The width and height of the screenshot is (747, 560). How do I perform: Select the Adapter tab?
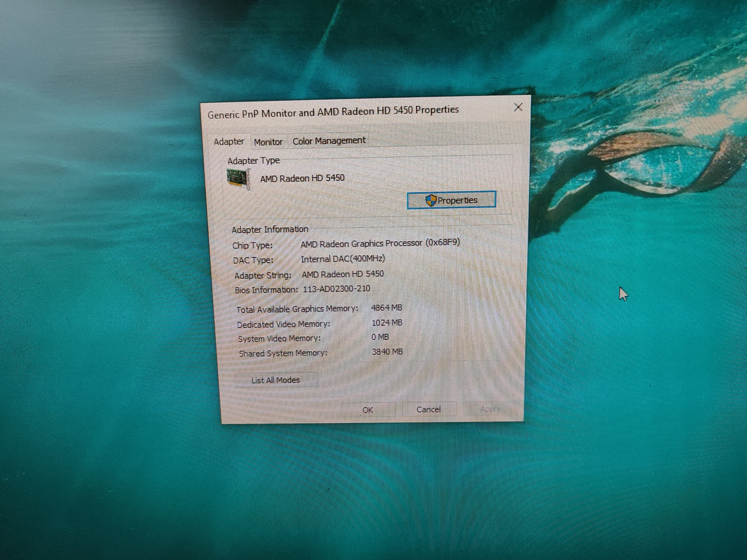coord(229,142)
